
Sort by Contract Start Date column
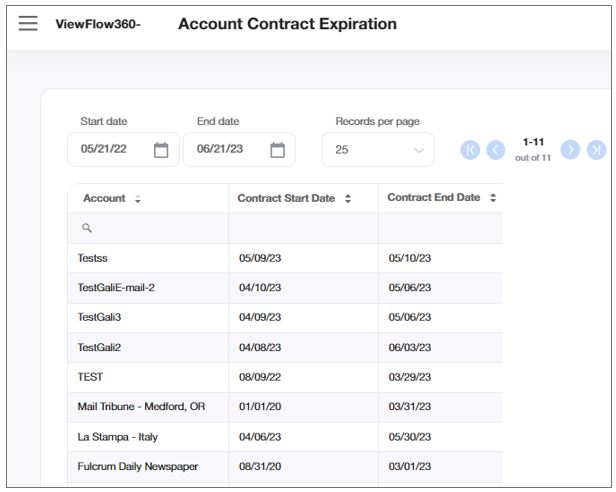click(x=347, y=199)
